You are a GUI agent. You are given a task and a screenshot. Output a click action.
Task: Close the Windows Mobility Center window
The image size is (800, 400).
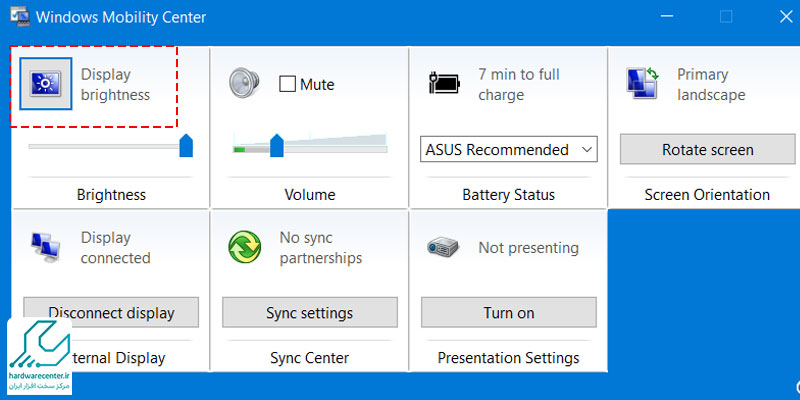point(786,16)
